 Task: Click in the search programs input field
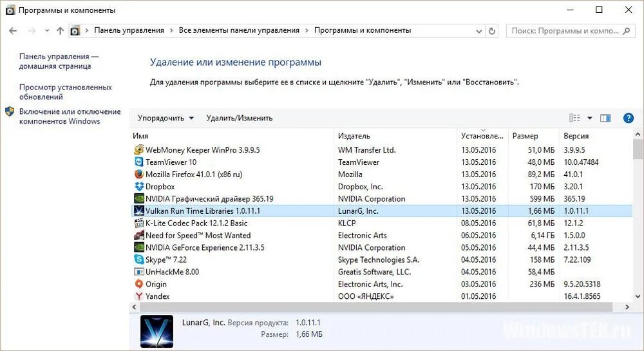[x=565, y=31]
